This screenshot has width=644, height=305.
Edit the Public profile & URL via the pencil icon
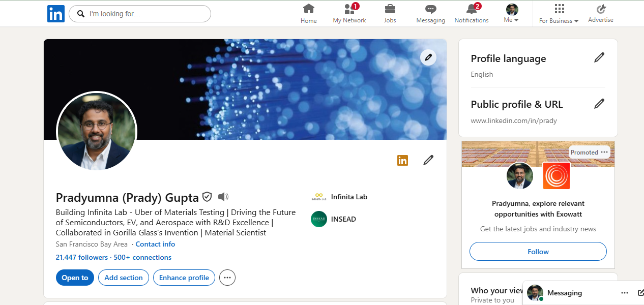[x=599, y=104]
